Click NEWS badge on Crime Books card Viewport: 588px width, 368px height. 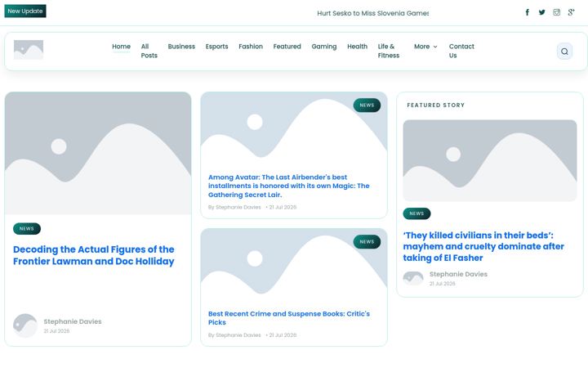367,242
